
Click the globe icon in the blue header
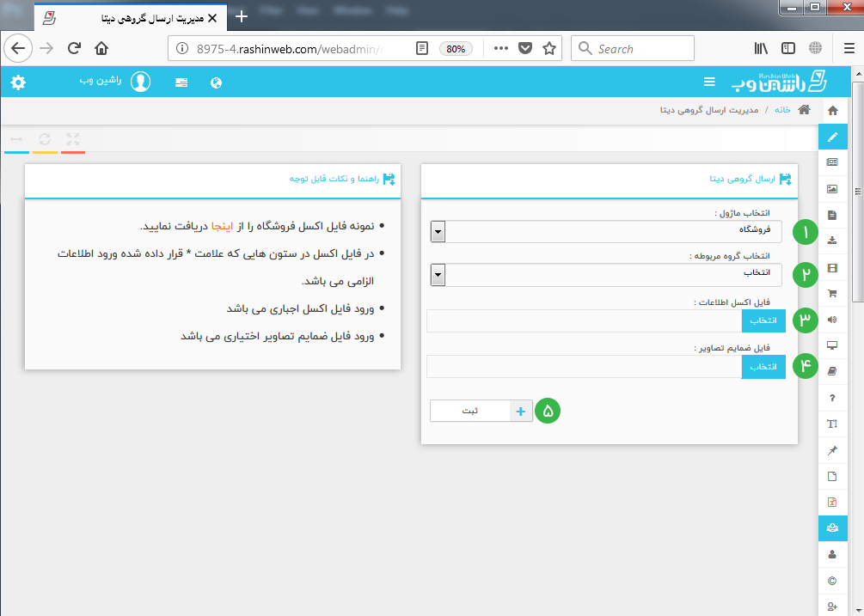(x=216, y=82)
